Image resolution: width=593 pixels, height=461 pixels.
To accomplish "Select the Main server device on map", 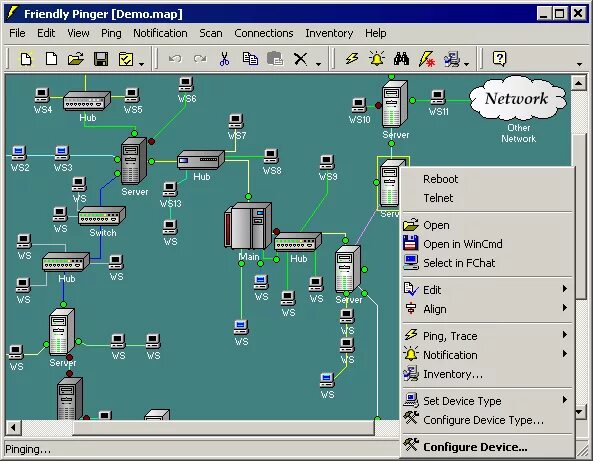I will coord(248,226).
